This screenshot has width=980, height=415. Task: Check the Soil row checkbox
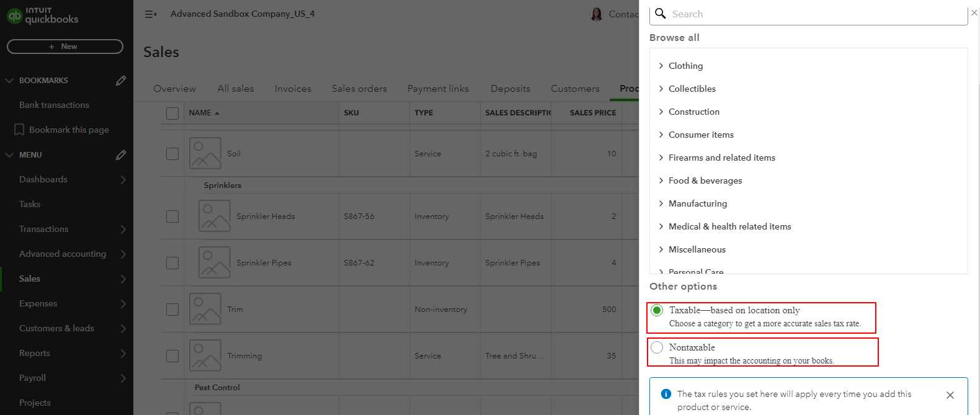(172, 154)
